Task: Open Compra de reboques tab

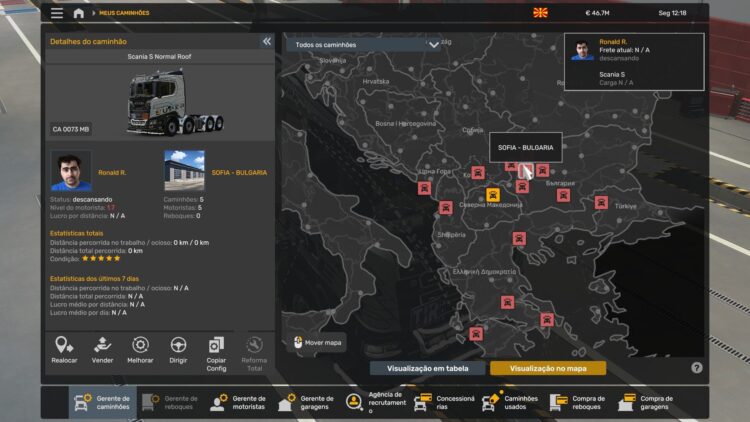Action: coord(578,402)
